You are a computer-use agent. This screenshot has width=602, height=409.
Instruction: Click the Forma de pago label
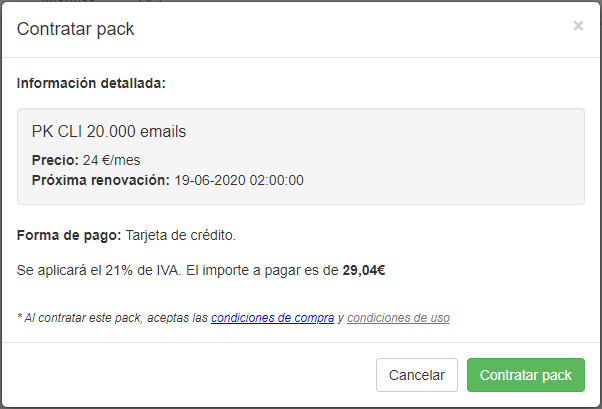(x=69, y=235)
